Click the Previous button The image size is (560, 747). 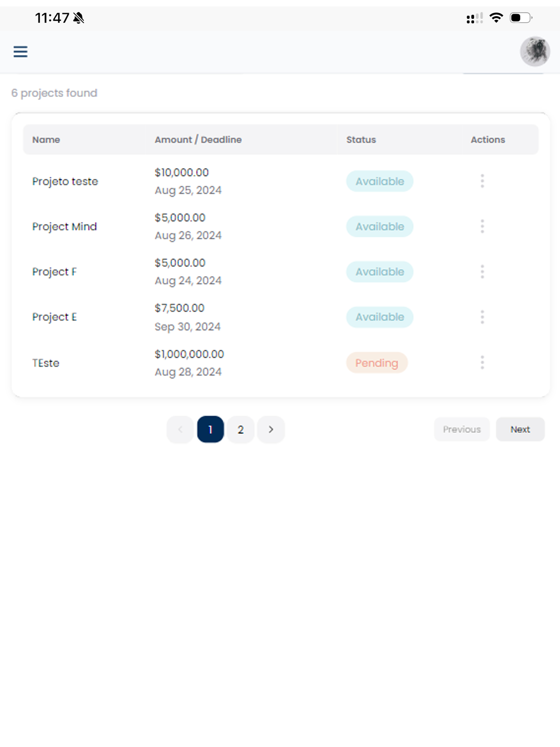pos(462,429)
